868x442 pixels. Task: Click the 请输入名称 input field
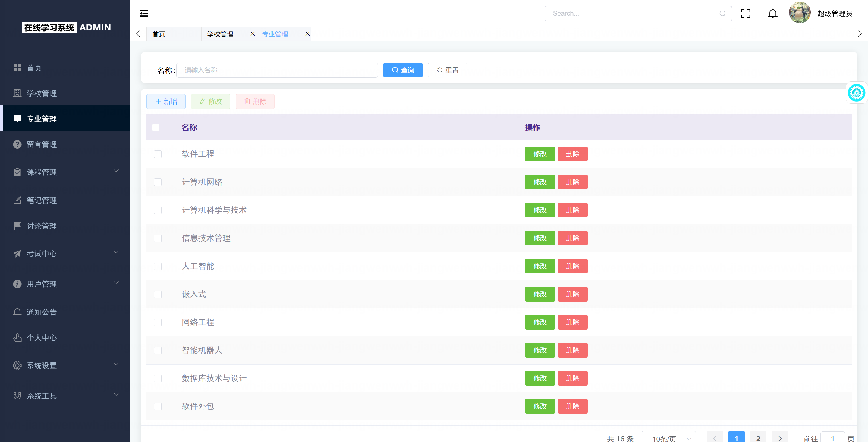277,70
